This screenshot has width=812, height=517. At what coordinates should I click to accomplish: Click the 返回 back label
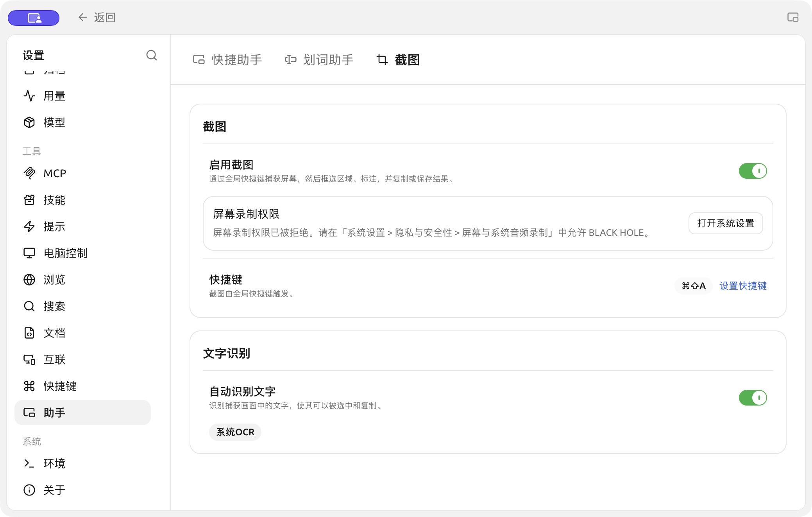coord(105,17)
